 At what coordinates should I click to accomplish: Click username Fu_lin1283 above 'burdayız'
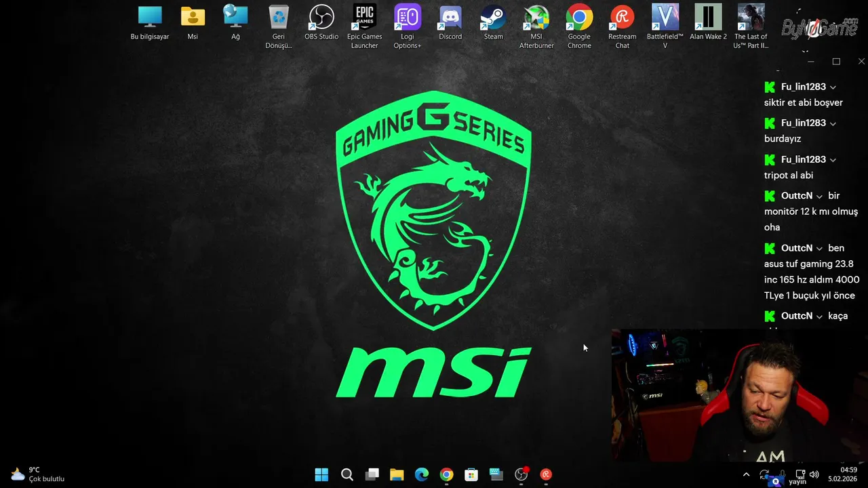(x=804, y=123)
